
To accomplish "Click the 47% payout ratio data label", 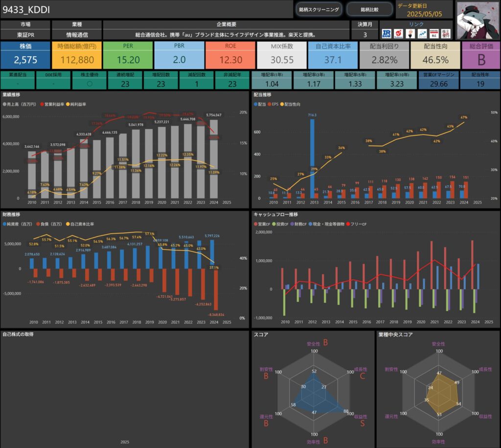I will [464, 117].
